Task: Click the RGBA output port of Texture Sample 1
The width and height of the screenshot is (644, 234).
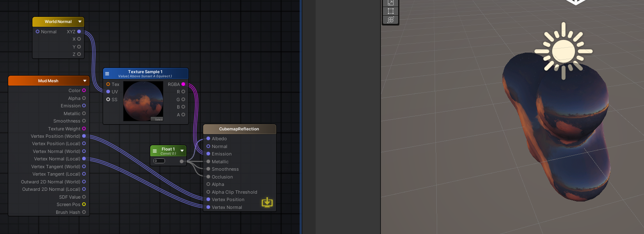Action: (x=183, y=84)
